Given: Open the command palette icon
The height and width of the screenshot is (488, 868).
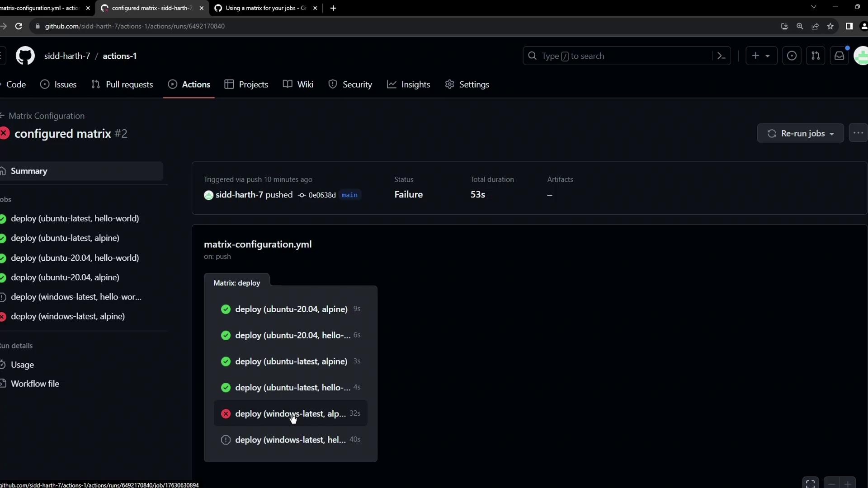Looking at the screenshot, I should click(x=722, y=56).
